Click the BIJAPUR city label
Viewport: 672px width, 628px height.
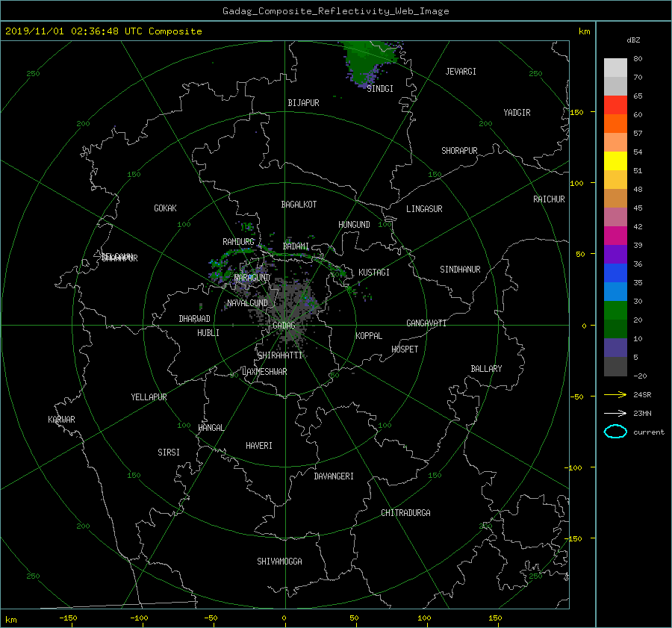pos(303,103)
